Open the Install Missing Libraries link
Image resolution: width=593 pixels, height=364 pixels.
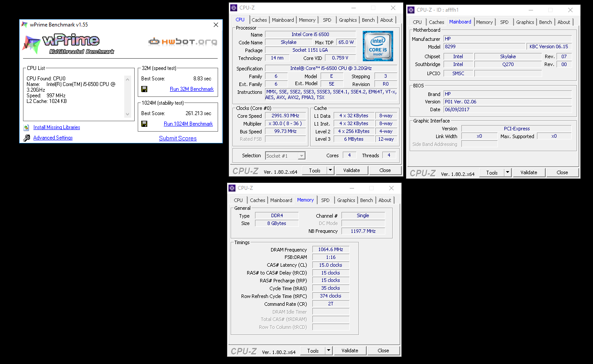(x=57, y=127)
